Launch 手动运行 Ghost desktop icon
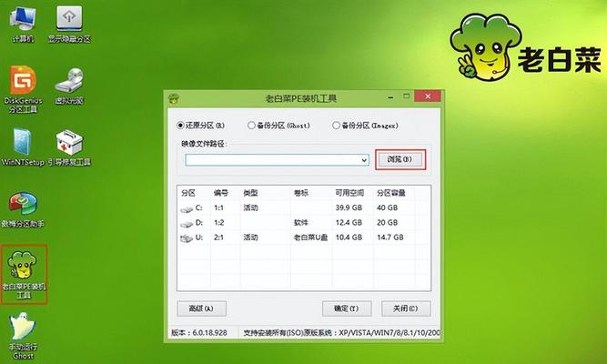Image resolution: width=607 pixels, height=364 pixels. tap(23, 336)
